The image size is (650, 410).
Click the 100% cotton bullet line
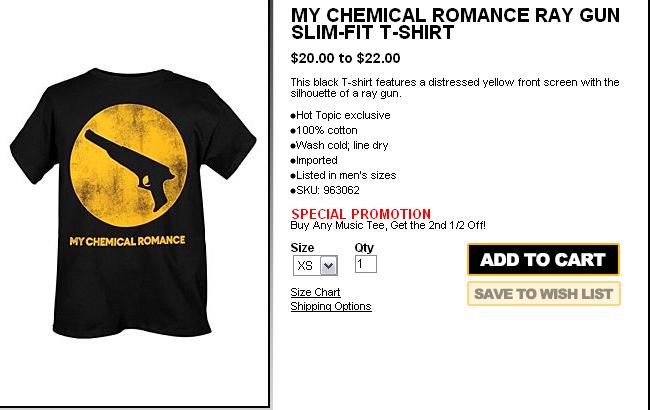324,130
